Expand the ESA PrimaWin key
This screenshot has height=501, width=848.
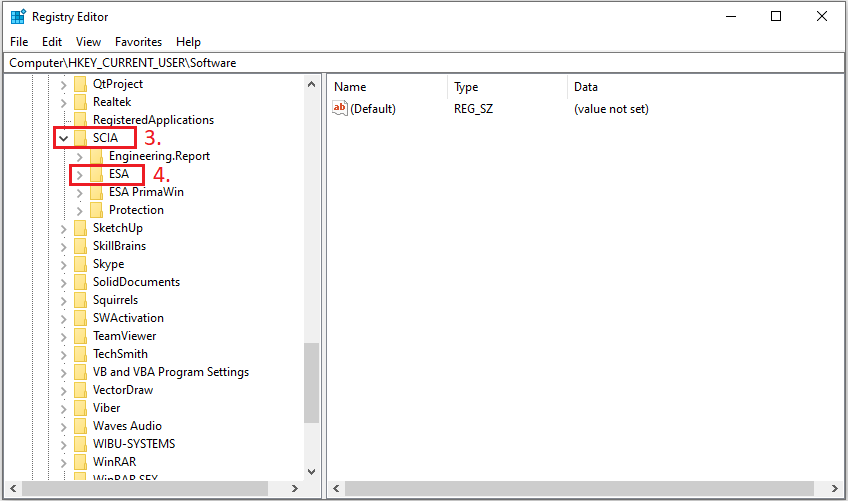[80, 192]
